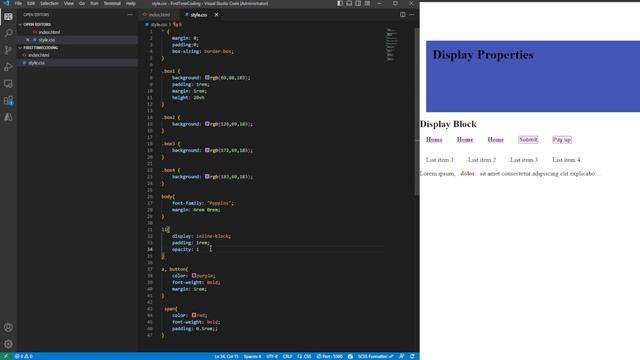640x360 pixels.
Task: Open notifications bell in status bar
Action: pos(412,356)
